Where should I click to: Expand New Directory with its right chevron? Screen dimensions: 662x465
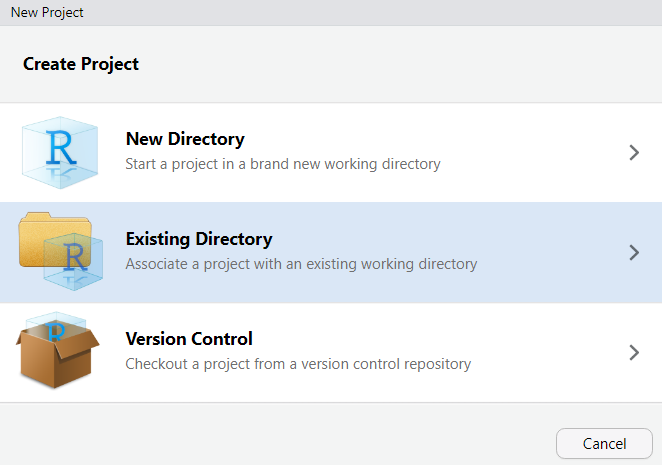(x=634, y=153)
